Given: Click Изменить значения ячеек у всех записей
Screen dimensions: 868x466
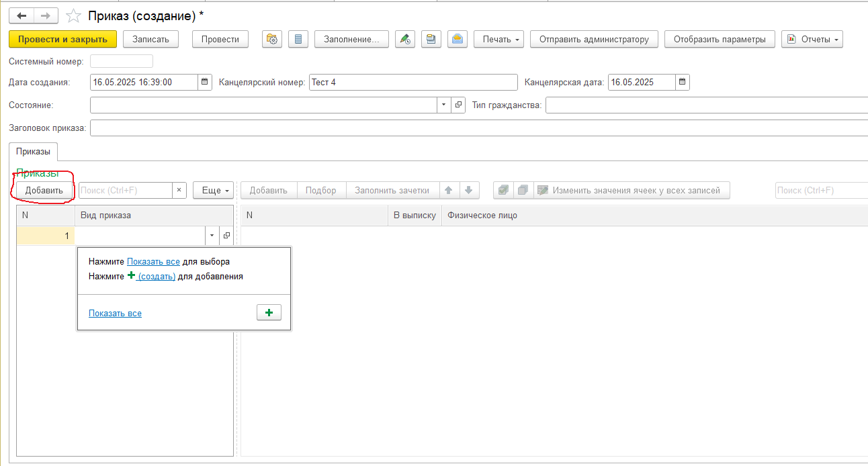Looking at the screenshot, I should click(632, 191).
